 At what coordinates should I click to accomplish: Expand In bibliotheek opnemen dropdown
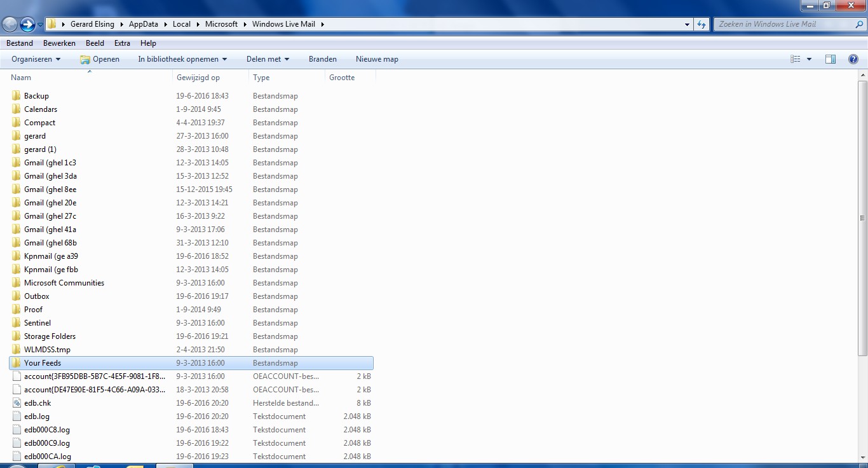point(182,59)
